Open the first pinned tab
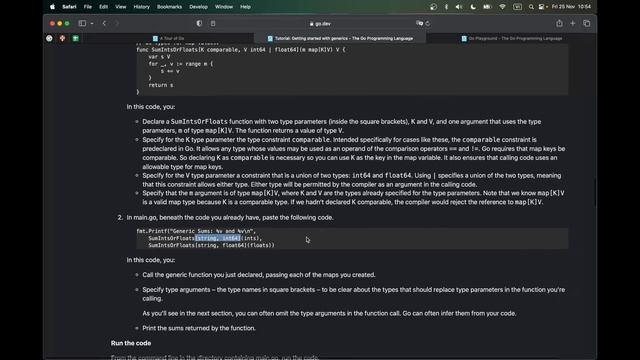 (49, 38)
